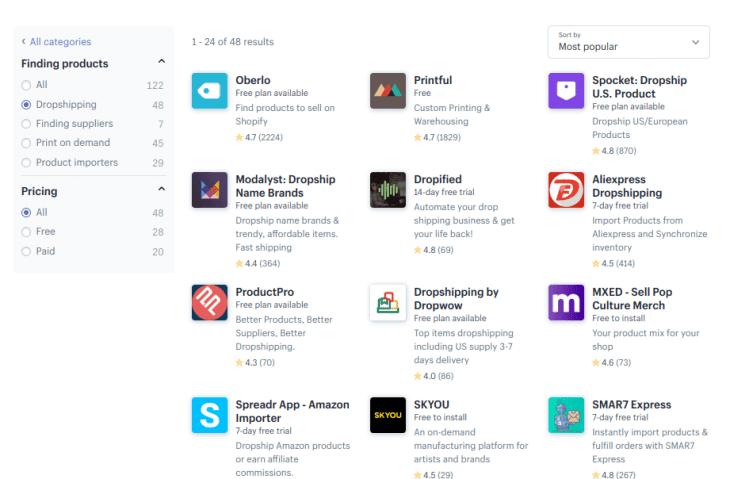730x479 pixels.
Task: Click the Modalyst app icon
Action: coord(210,190)
